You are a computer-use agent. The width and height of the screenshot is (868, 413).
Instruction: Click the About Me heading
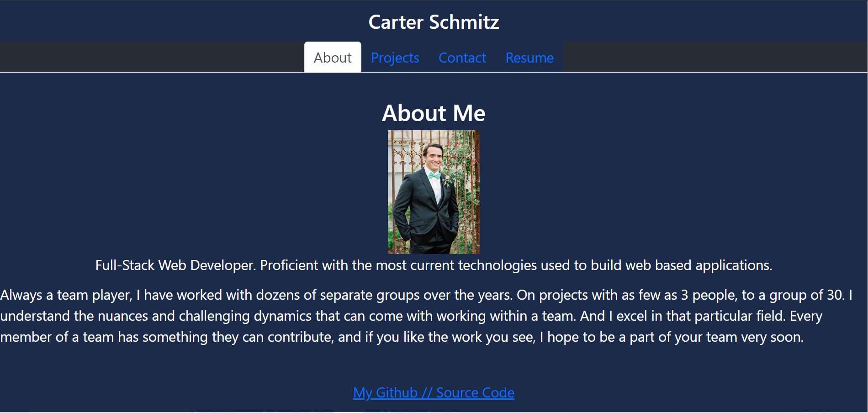click(x=434, y=113)
